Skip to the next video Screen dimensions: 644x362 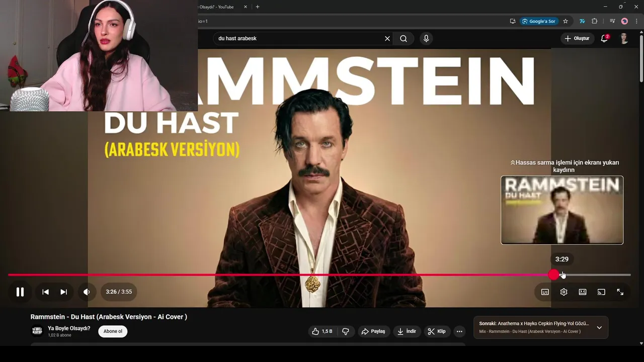click(x=63, y=292)
